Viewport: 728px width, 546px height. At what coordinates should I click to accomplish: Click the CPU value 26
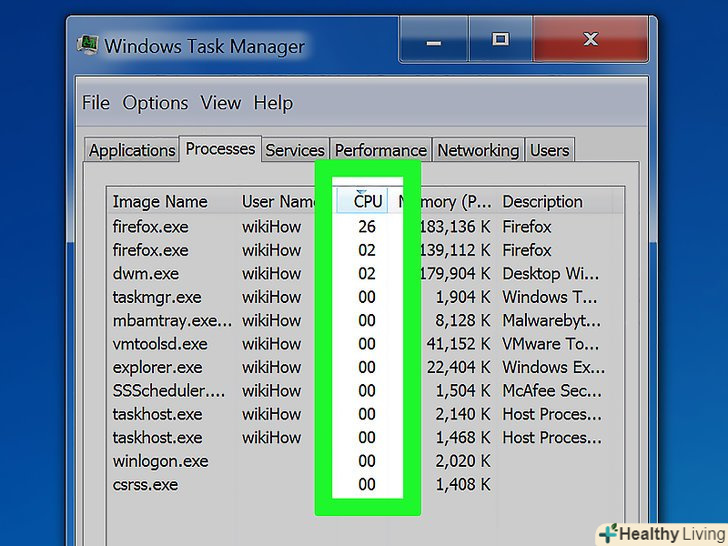[367, 227]
